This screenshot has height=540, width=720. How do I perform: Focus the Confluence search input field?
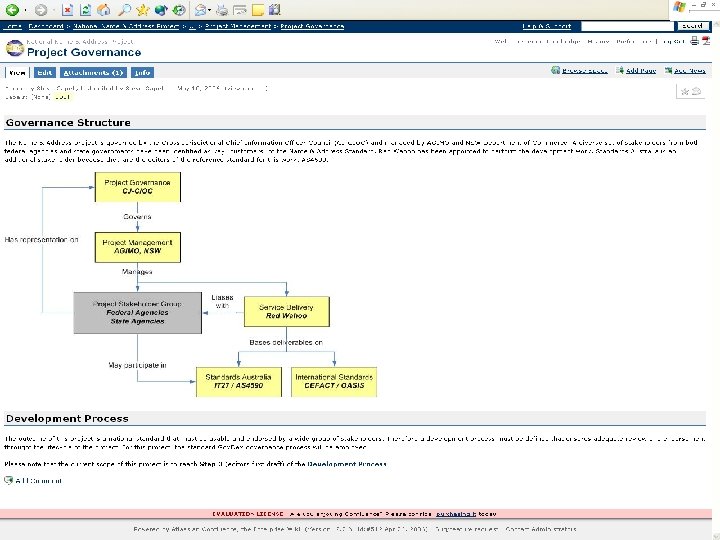(x=627, y=26)
